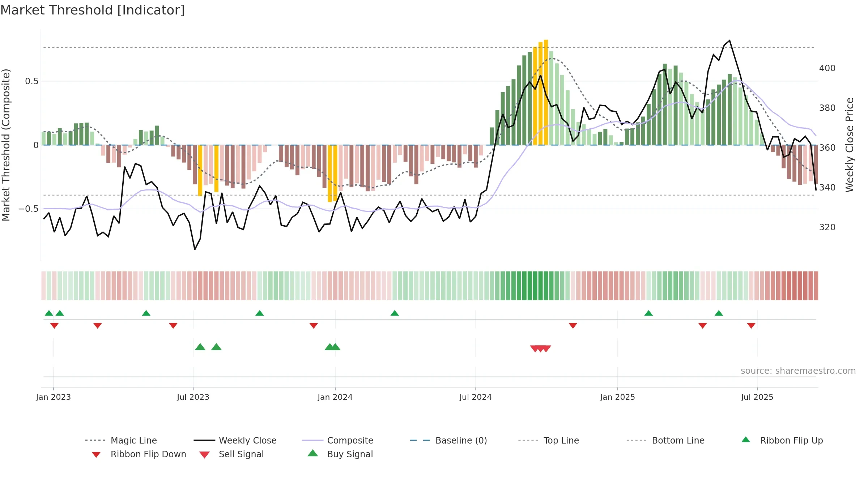Click the Market Threshold [Indicator] title
868x488 pixels.
tap(93, 10)
